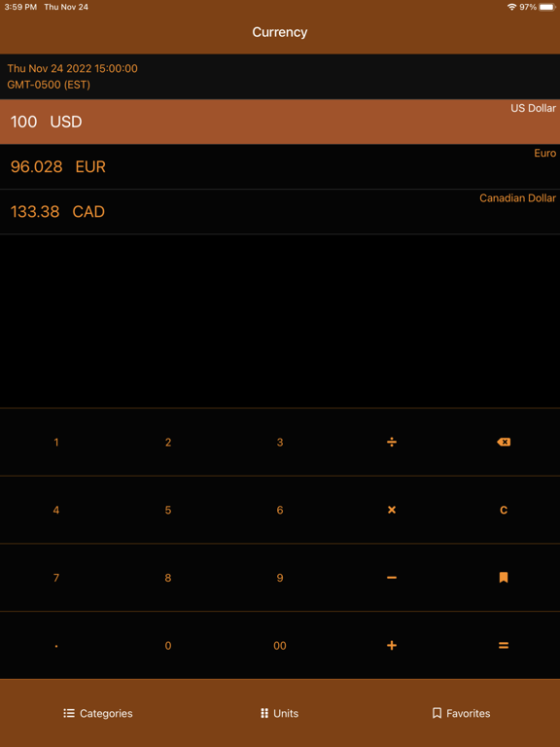560x747 pixels.
Task: Open the Categories tab
Action: (x=98, y=713)
